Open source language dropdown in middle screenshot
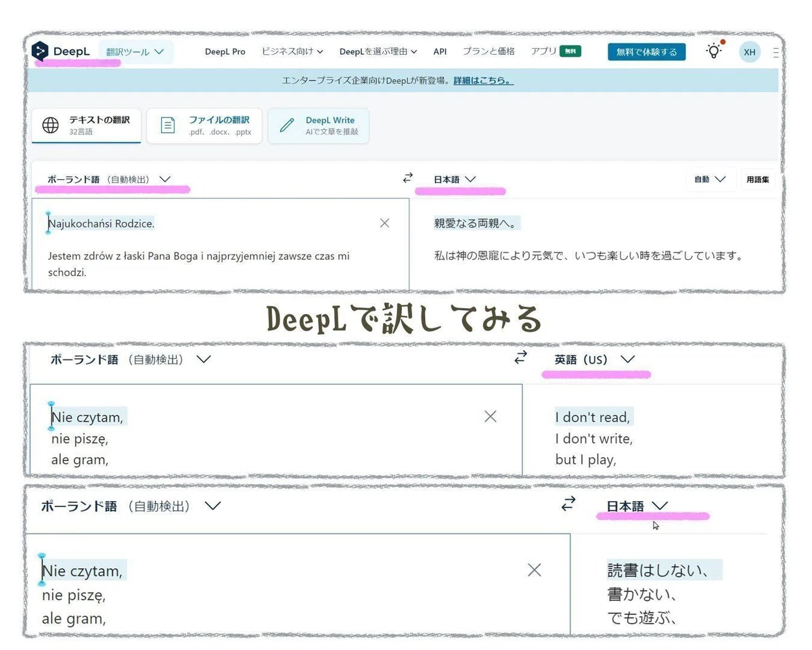 click(130, 360)
